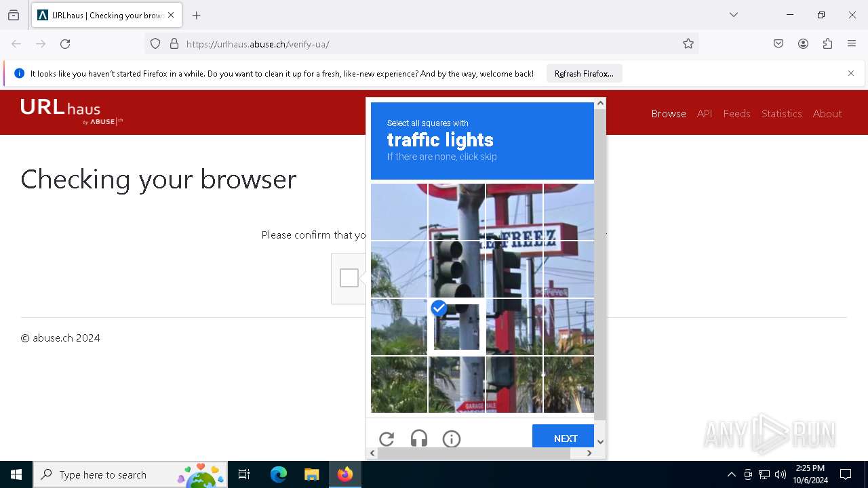
Task: Go forward to the next page
Action: [41, 44]
